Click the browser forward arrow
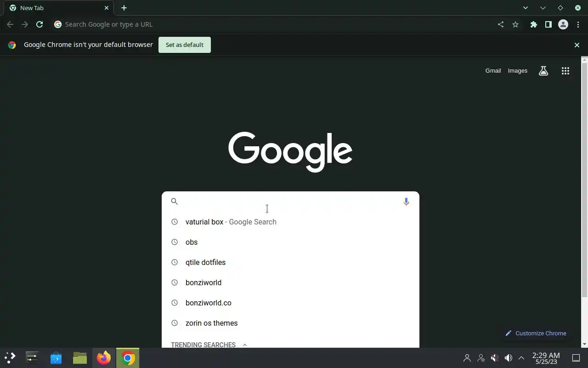The image size is (588, 368). 25,24
